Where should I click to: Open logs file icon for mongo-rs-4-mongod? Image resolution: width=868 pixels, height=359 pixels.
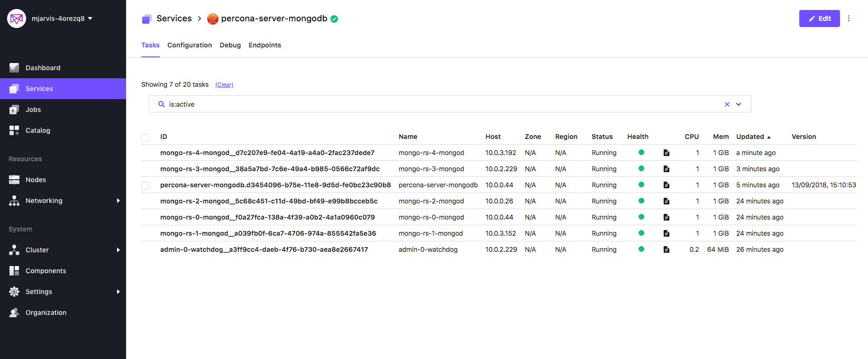(666, 153)
